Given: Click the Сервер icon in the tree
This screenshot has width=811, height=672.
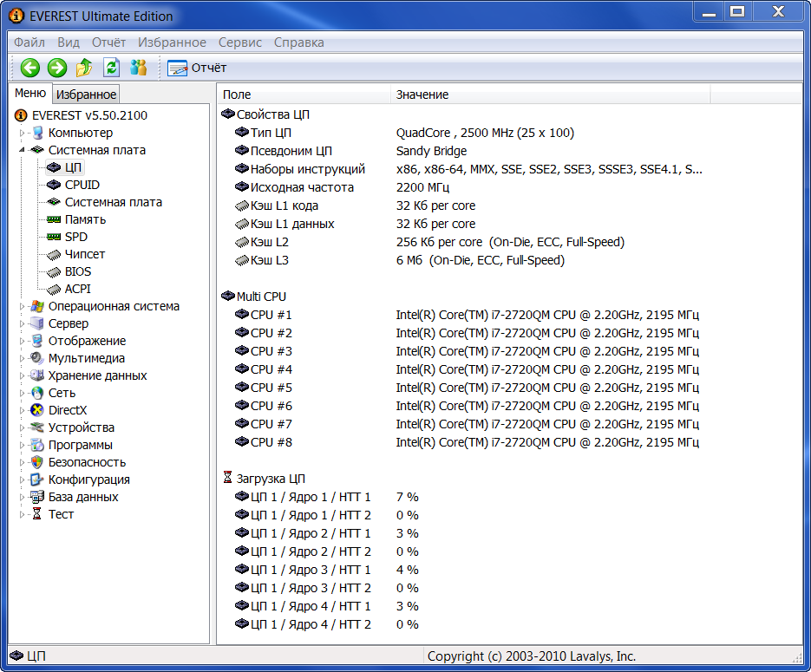Looking at the screenshot, I should coord(37,323).
